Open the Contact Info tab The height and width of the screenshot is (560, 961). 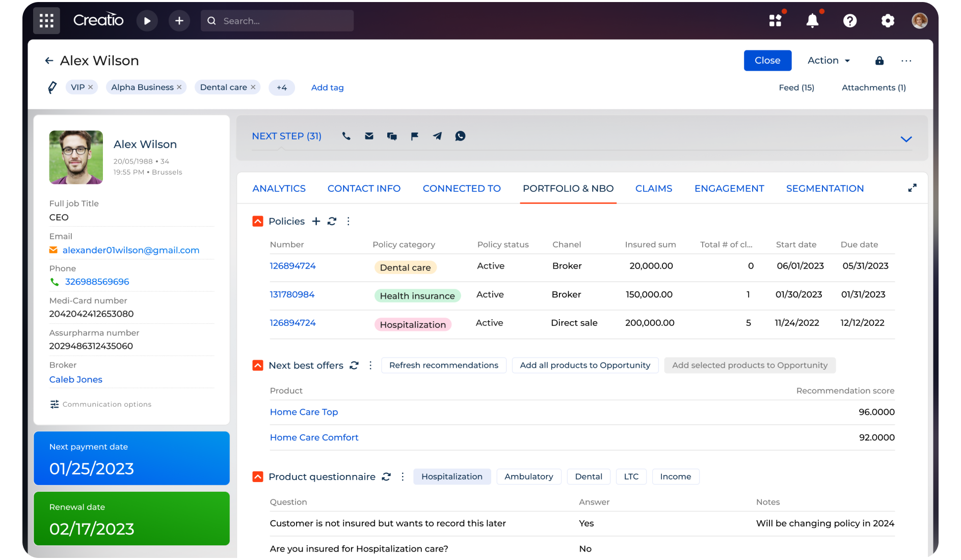coord(364,188)
